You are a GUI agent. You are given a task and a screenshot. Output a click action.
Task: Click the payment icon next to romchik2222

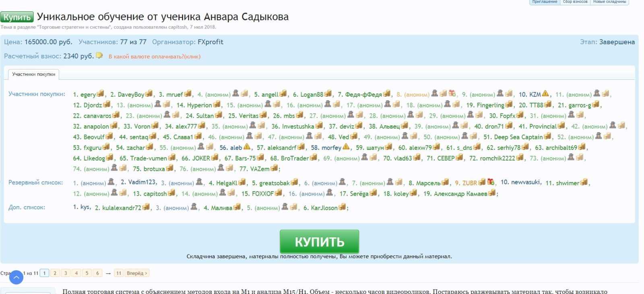pyautogui.click(x=520, y=157)
